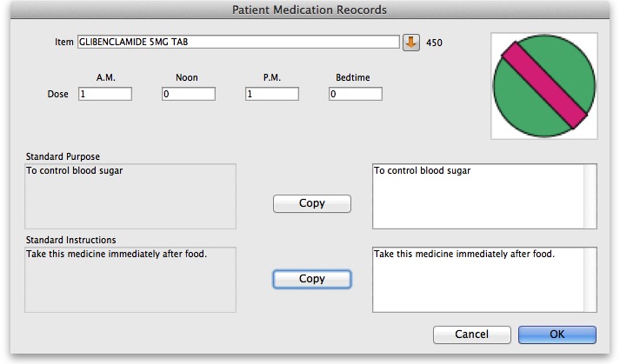Click the scrollbar of the instructions text area

pos(590,280)
